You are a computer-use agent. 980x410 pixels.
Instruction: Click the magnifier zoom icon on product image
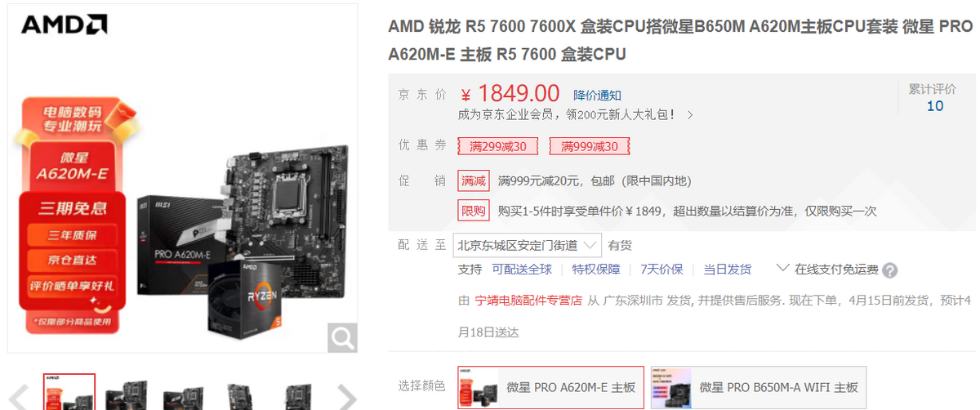coord(342,337)
